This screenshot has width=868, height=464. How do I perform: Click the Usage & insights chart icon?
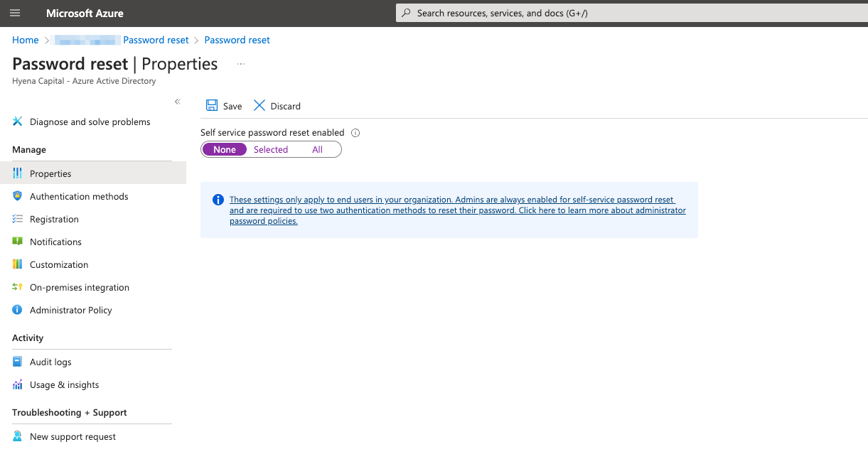pos(18,384)
